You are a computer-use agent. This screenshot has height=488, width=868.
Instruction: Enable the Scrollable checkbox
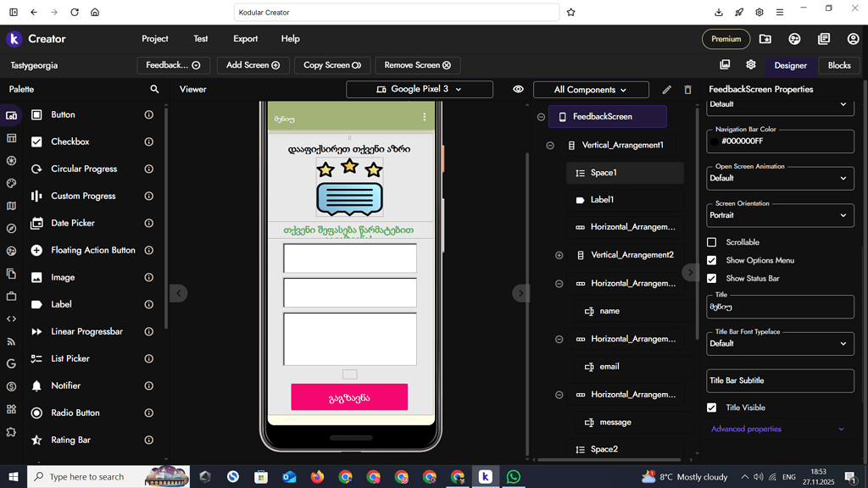[x=712, y=241]
